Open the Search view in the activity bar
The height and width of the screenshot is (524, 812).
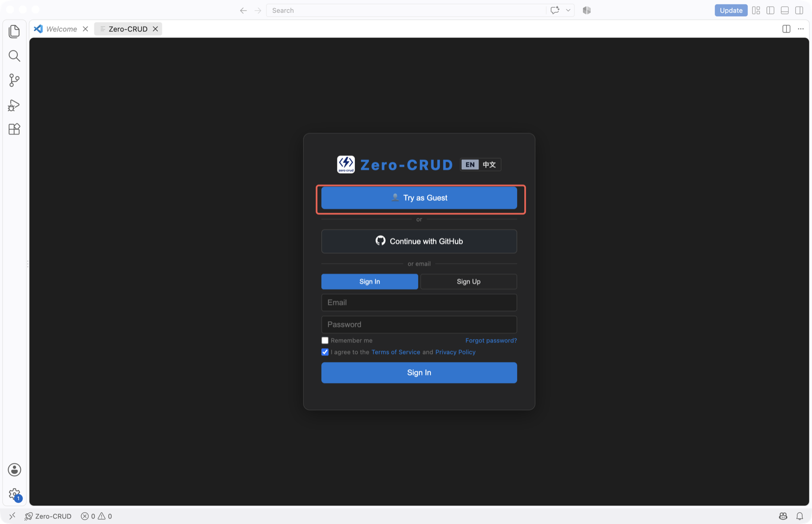(x=14, y=56)
